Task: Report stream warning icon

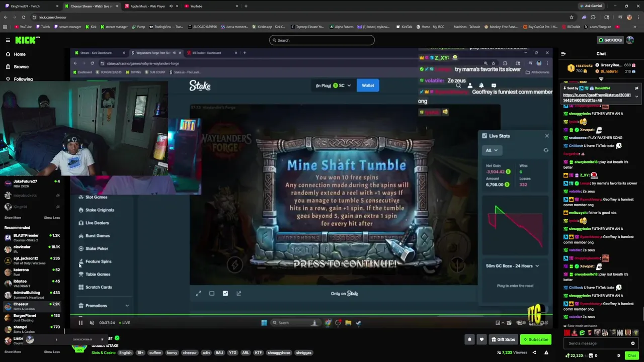Action: click(546, 352)
